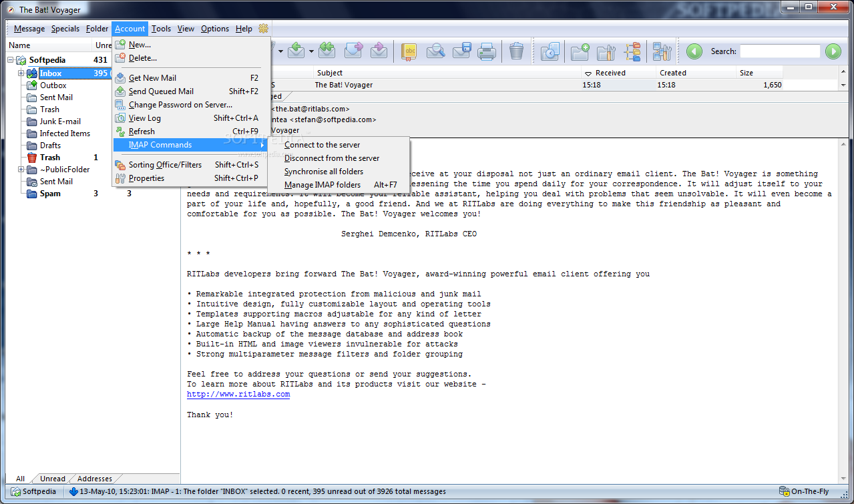854x504 pixels.
Task: Open the Options menu
Action: (x=215, y=29)
